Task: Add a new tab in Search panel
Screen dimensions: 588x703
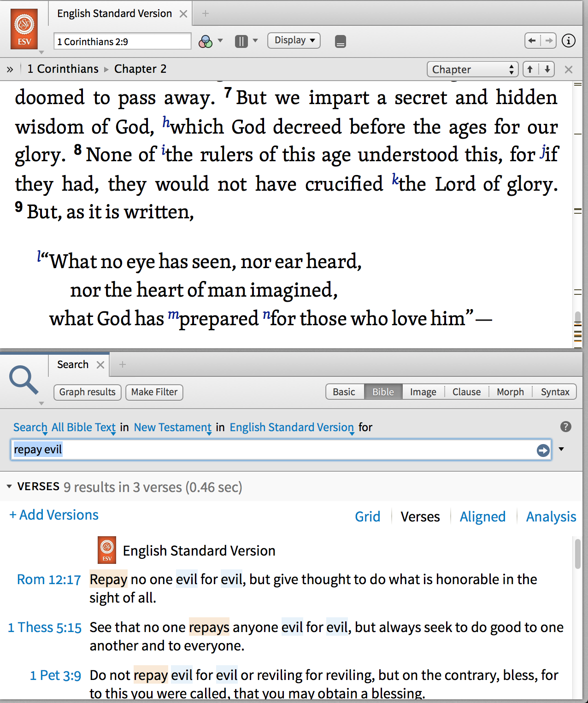Action: (x=123, y=365)
